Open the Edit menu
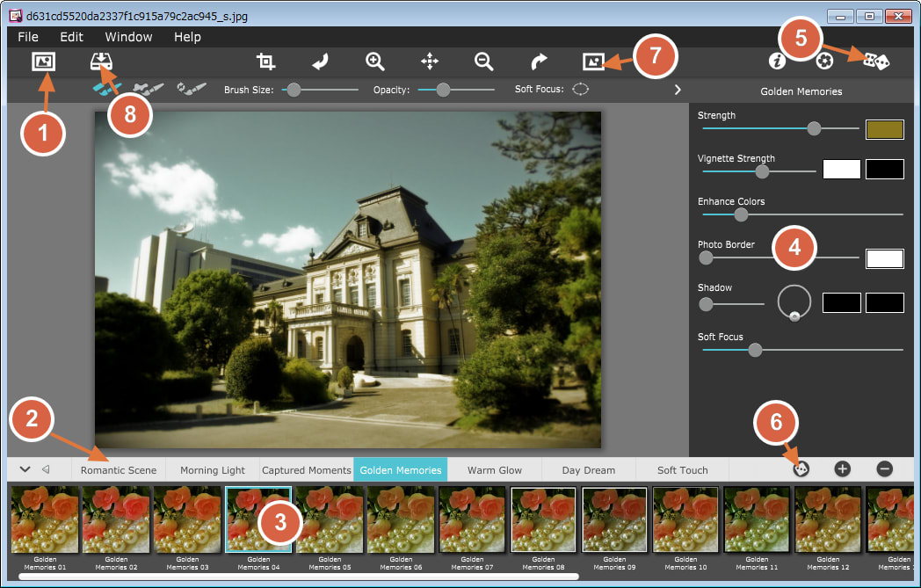Screen dimensions: 921x588 pyautogui.click(x=71, y=37)
